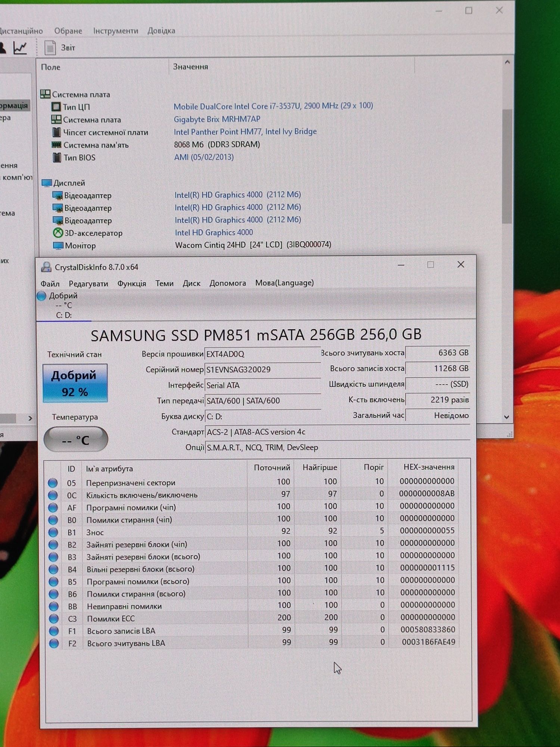Open the Mobile DualCore Intel Core i7-3537U link
This screenshot has width=560, height=747.
273,106
